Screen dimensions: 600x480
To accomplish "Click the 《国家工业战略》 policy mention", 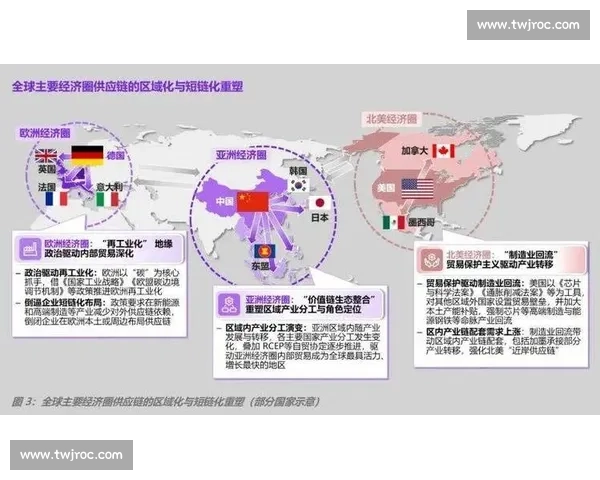I will coord(92,282).
